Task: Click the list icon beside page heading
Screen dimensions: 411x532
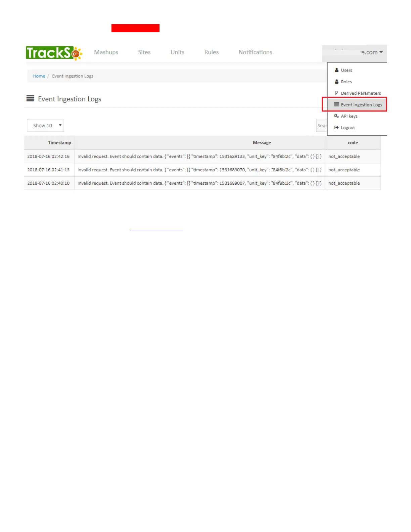Action: [x=30, y=98]
